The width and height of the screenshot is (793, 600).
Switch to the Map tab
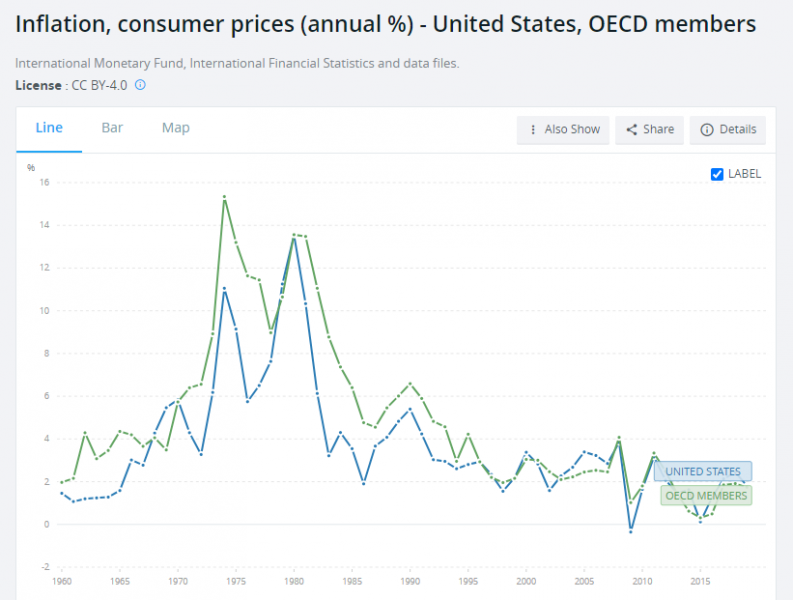pos(176,128)
